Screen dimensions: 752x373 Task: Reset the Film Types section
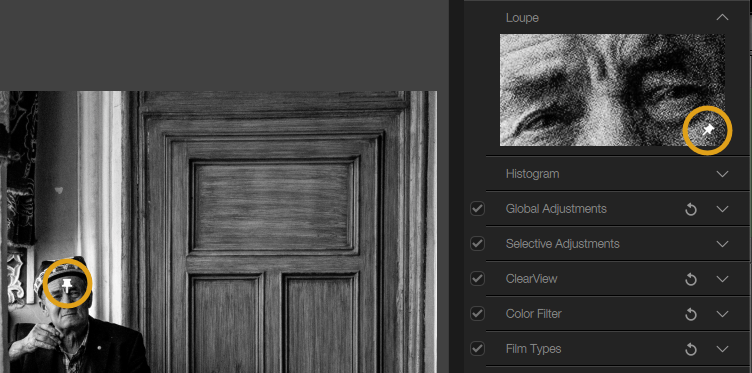[x=691, y=349]
